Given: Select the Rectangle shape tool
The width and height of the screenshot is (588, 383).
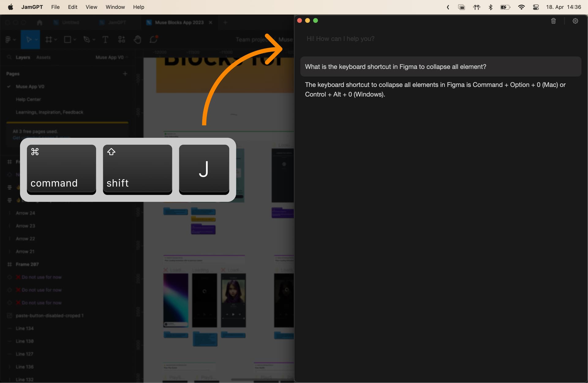Looking at the screenshot, I should [x=67, y=40].
